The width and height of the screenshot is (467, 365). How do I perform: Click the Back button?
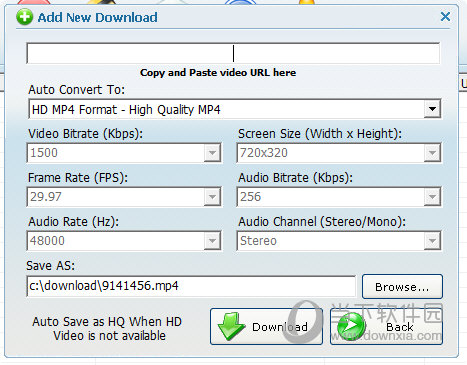(386, 327)
